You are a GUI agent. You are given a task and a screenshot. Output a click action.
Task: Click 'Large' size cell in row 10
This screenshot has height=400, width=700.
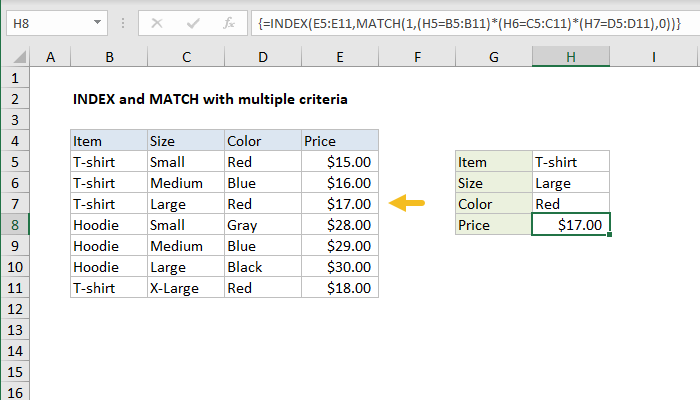186,267
